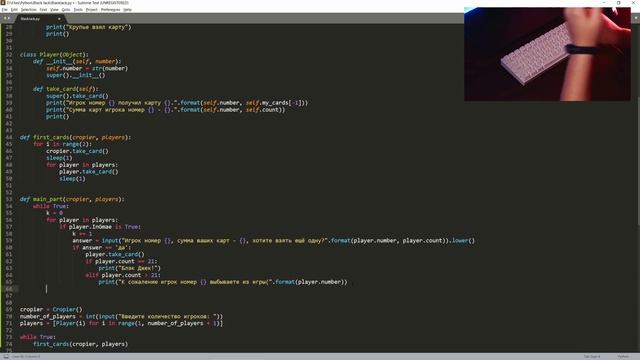Close the Blackjack.py tab

click(x=59, y=19)
